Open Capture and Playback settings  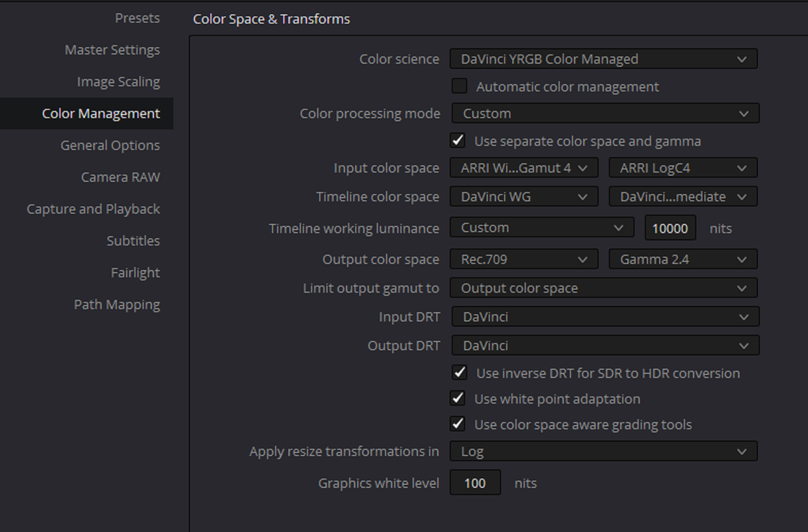click(93, 209)
